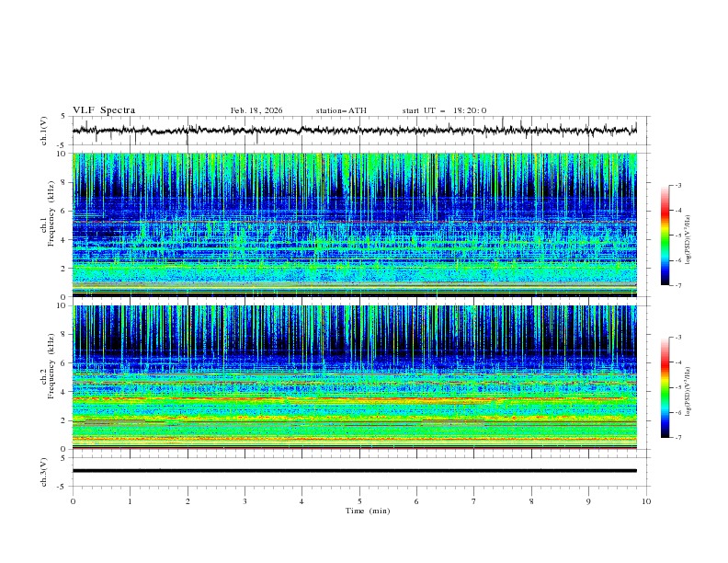Click the "-4" label on ch.2 colorbar
The width and height of the screenshot is (728, 563).
(678, 362)
